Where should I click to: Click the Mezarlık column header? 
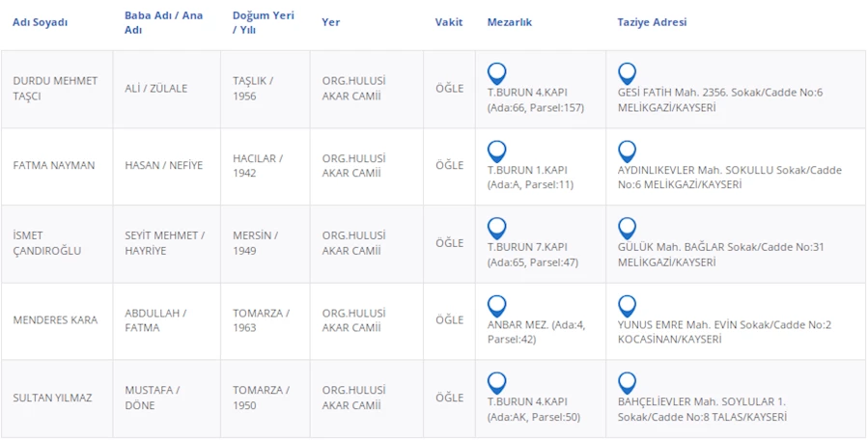click(509, 22)
